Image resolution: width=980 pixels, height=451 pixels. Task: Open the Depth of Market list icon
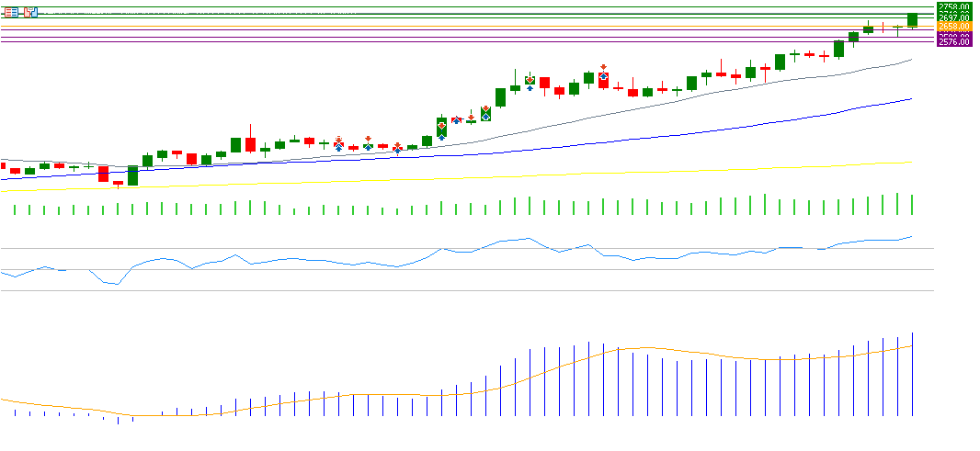point(12,12)
